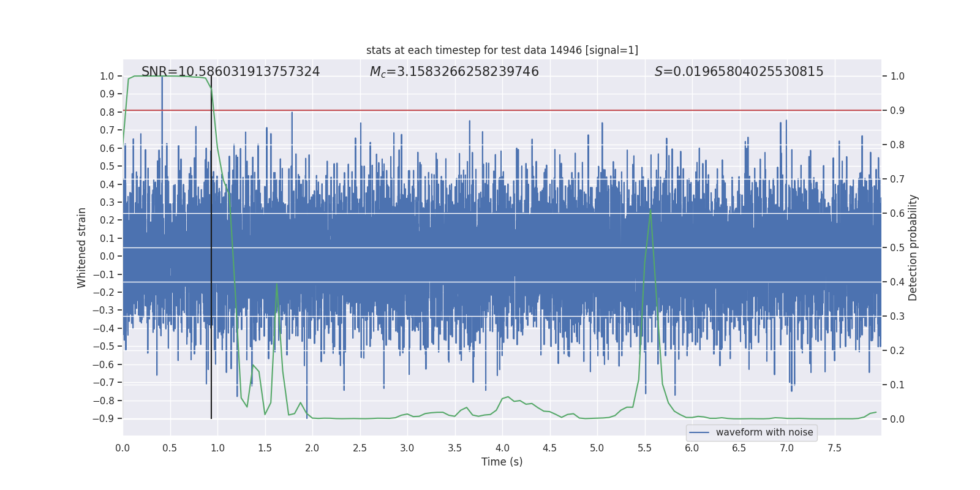Click the right axis tick label 0.3
This screenshot has height=490, width=980.
(897, 317)
